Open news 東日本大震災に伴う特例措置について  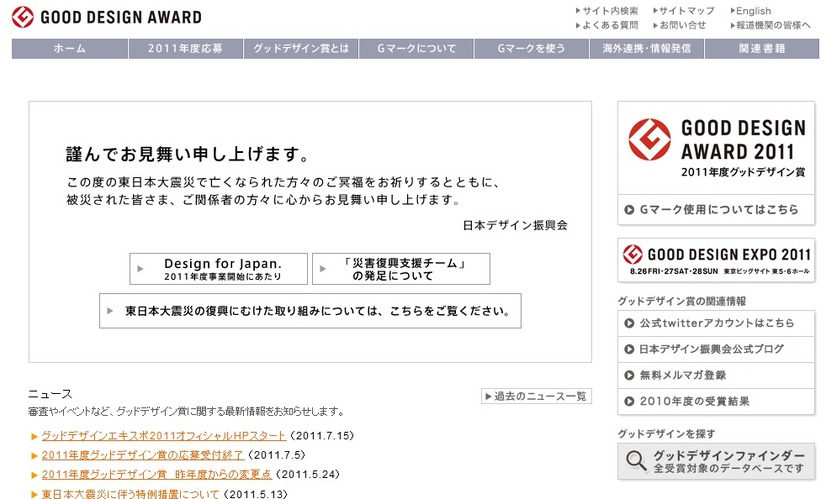coord(130,494)
